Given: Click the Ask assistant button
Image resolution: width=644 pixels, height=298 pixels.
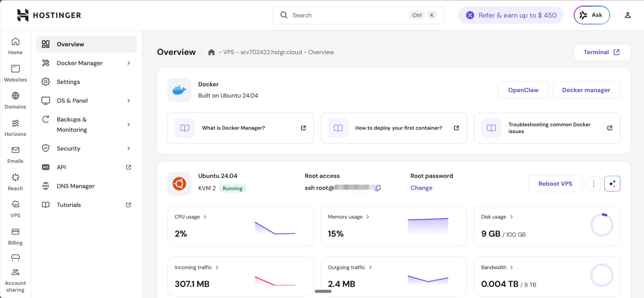Looking at the screenshot, I should tap(592, 15).
